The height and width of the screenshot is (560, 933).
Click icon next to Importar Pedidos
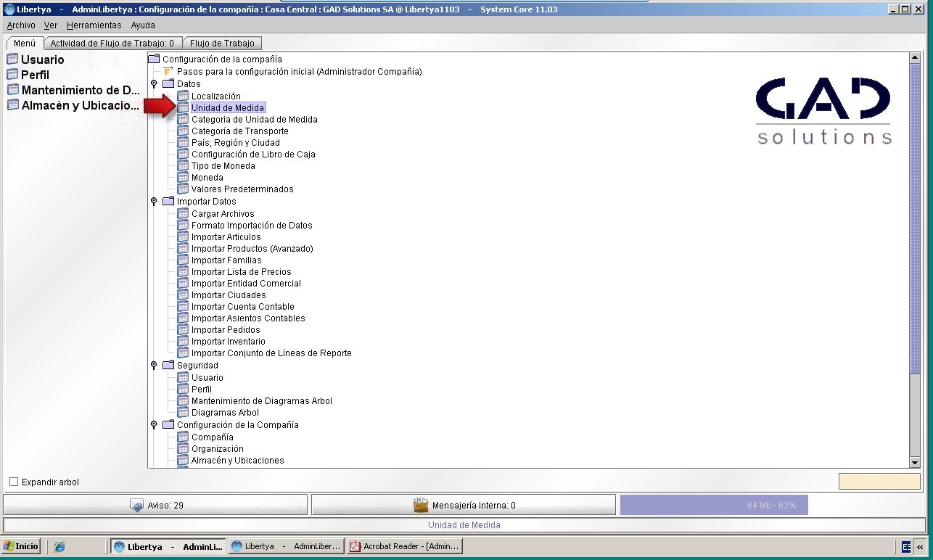click(x=183, y=329)
